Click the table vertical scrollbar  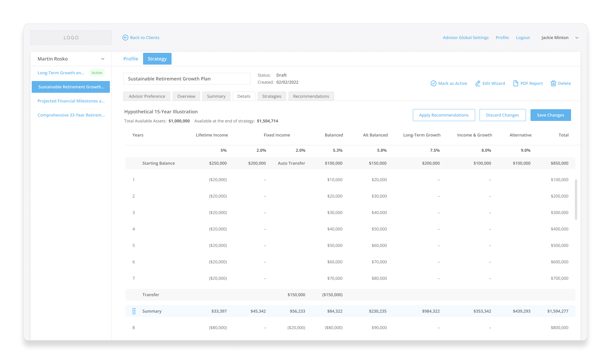[x=576, y=200]
